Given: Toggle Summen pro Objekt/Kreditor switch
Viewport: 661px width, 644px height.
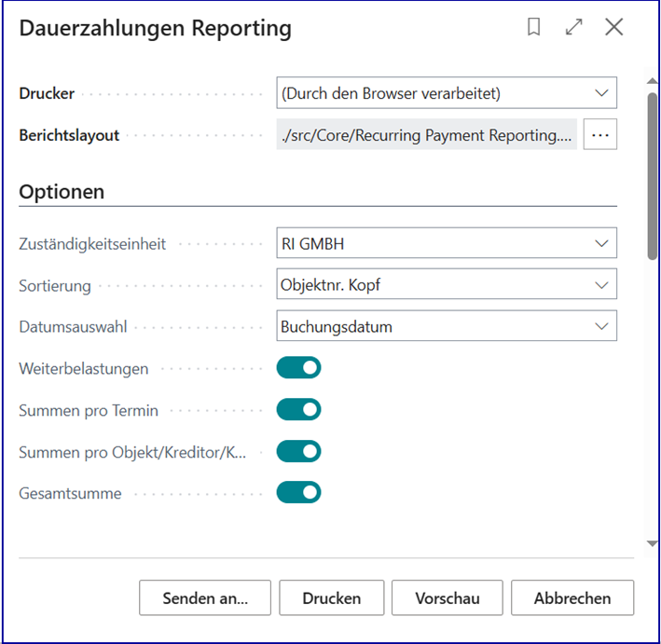Looking at the screenshot, I should coord(298,452).
